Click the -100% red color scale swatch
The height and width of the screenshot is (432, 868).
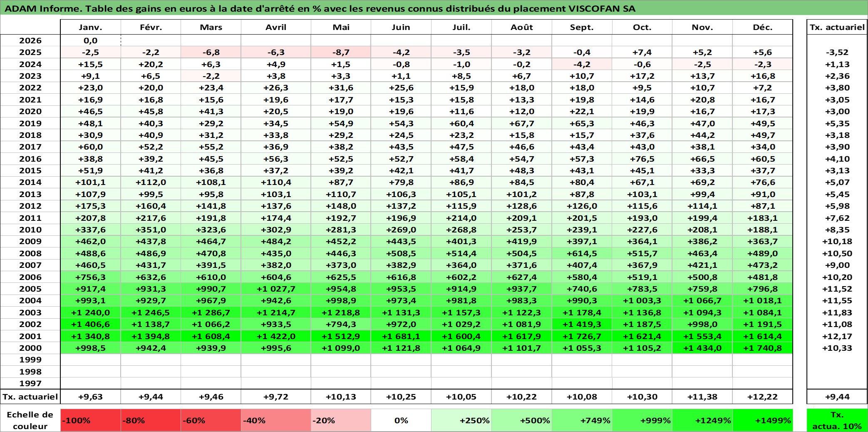(x=91, y=420)
